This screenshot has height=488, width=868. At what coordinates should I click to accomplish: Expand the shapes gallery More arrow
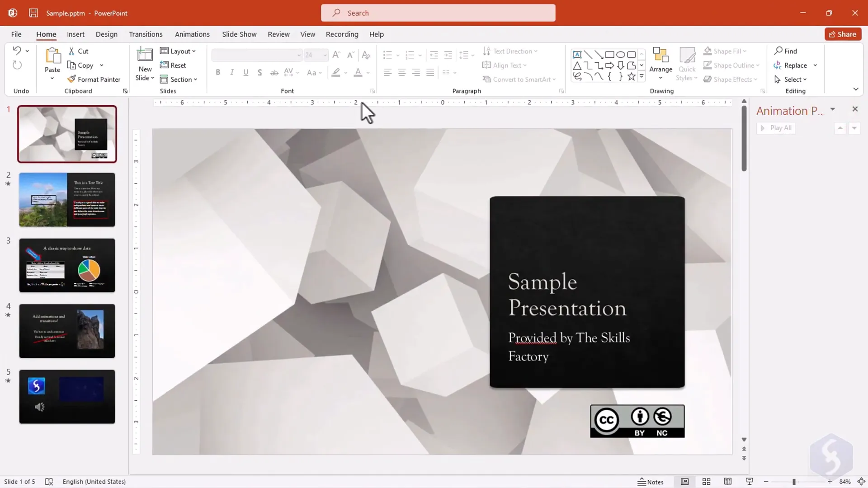click(641, 76)
